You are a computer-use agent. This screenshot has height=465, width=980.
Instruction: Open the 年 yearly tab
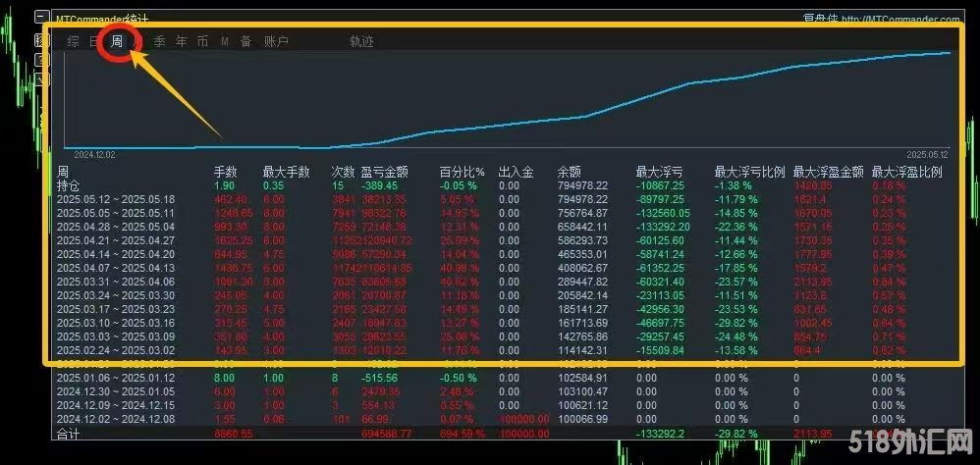pos(182,42)
